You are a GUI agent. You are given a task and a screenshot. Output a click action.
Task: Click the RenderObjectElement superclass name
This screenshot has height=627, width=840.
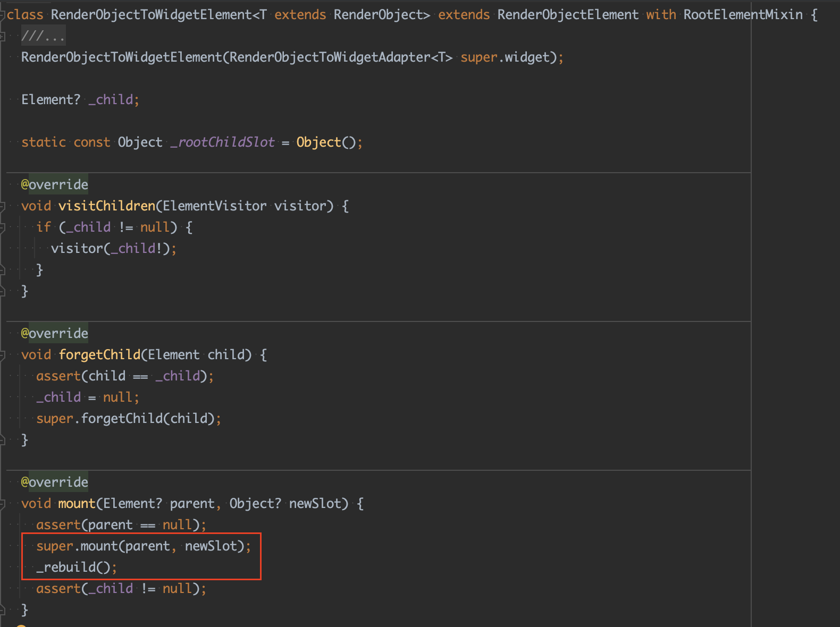[x=568, y=14]
